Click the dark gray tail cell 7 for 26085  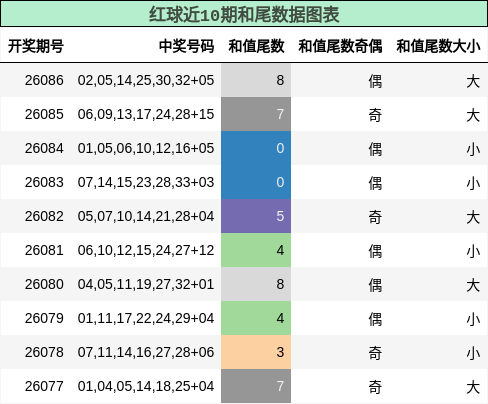click(256, 114)
